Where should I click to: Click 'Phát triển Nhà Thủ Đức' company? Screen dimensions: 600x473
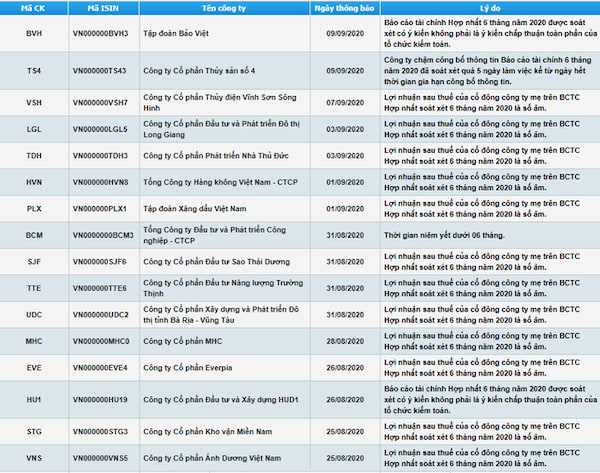click(x=216, y=155)
